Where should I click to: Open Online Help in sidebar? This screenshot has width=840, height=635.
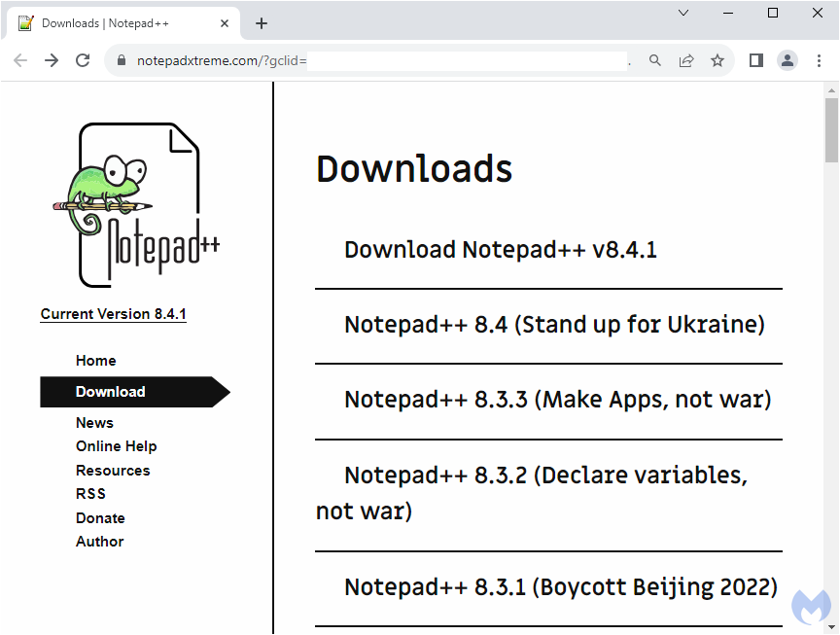[x=117, y=446]
